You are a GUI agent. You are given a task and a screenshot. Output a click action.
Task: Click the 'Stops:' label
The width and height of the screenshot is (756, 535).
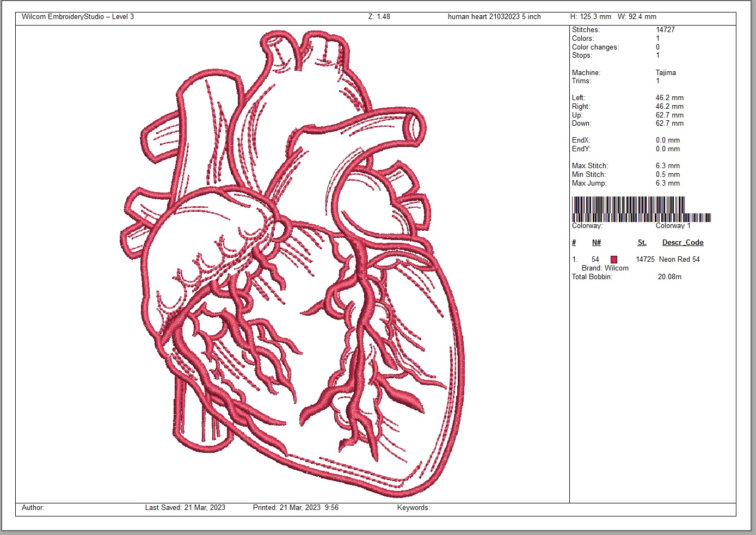[582, 56]
